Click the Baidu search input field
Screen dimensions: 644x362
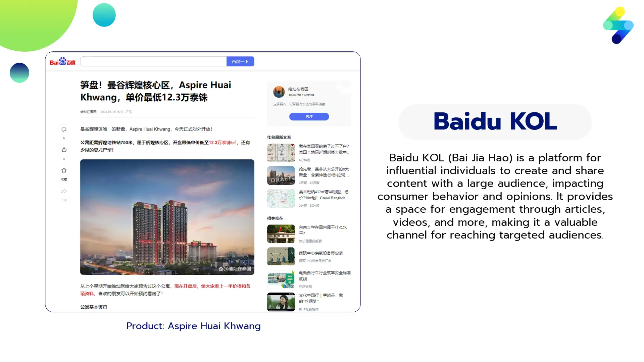tap(153, 61)
